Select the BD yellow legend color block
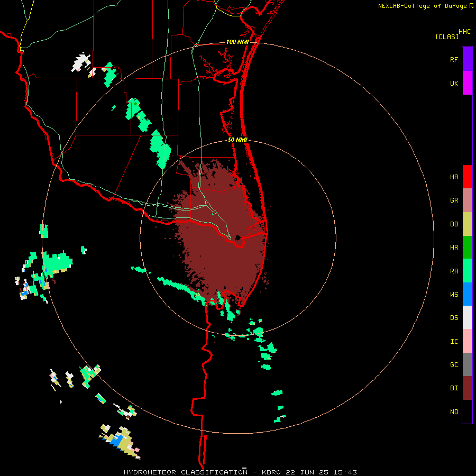The height and width of the screenshot is (476, 476). point(467,224)
